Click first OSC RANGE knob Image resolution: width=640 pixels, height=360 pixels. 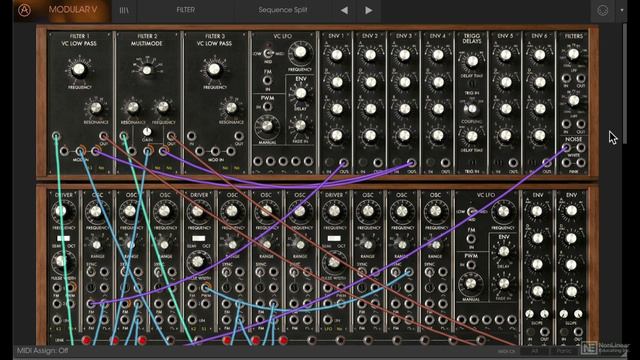coord(97,245)
